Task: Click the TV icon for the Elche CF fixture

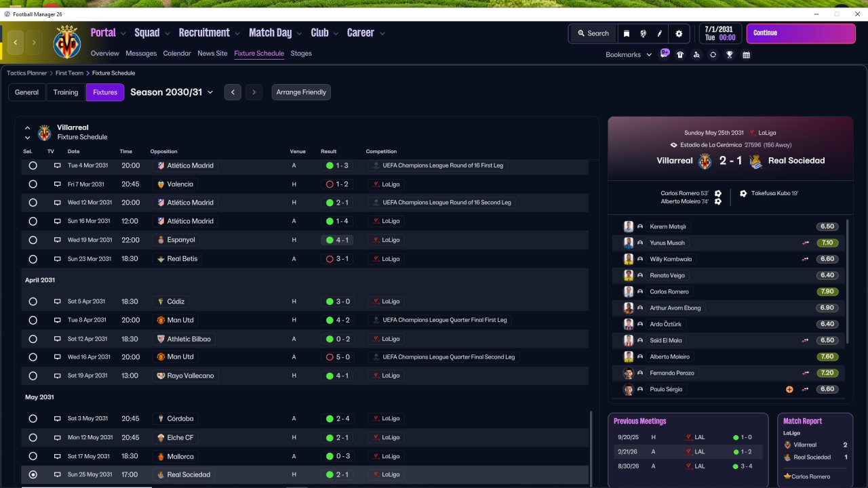Action: (x=58, y=438)
